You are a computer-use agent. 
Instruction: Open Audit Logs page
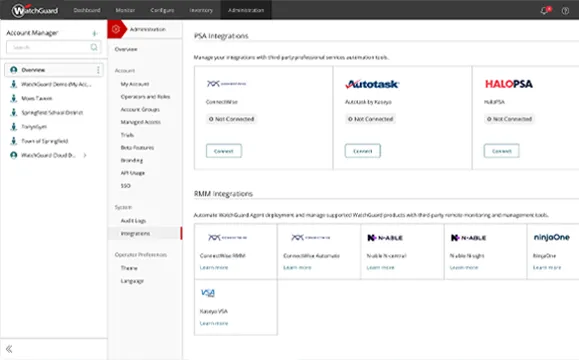133,220
